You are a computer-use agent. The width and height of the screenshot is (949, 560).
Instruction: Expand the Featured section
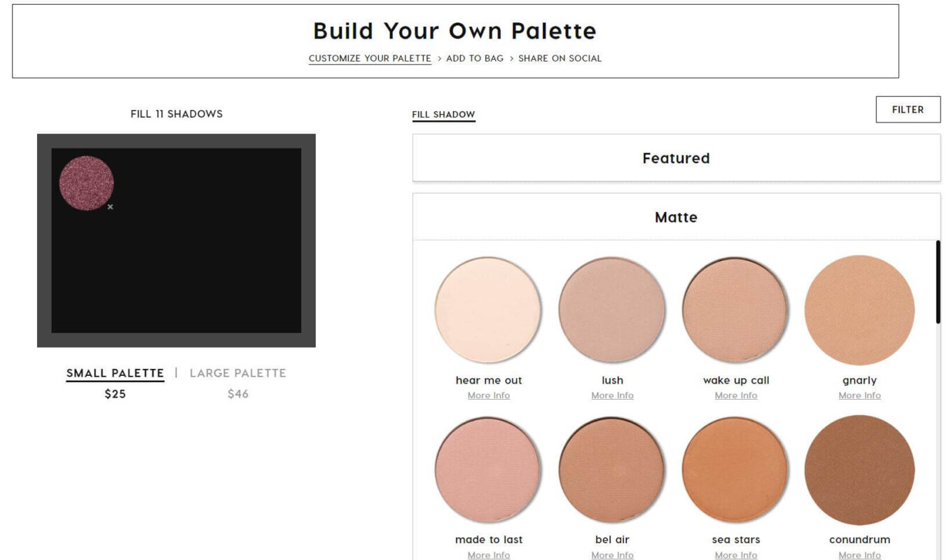pyautogui.click(x=676, y=158)
